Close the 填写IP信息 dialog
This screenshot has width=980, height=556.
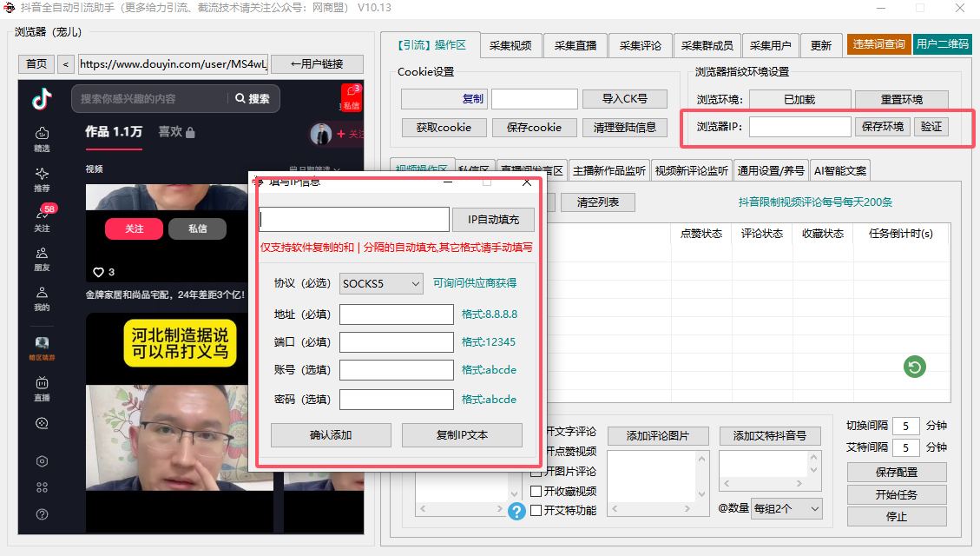click(527, 182)
